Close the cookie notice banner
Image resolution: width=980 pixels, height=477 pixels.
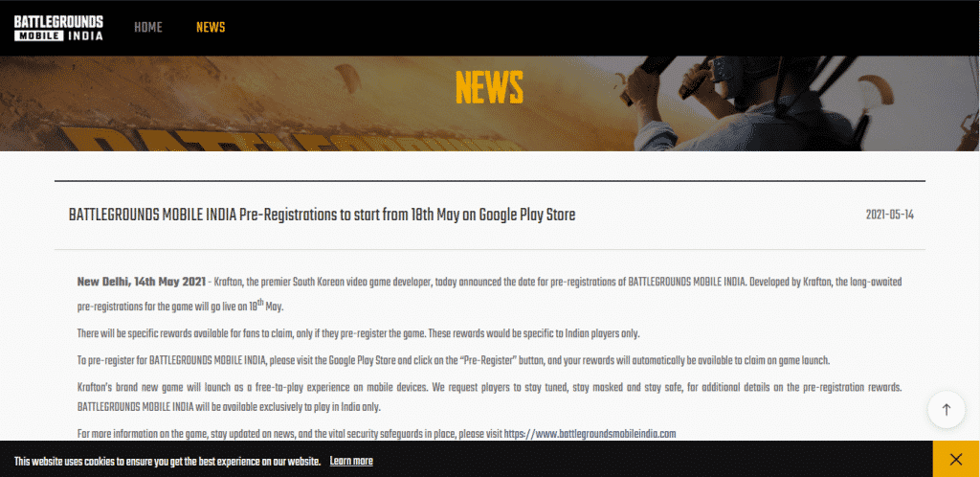[956, 460]
